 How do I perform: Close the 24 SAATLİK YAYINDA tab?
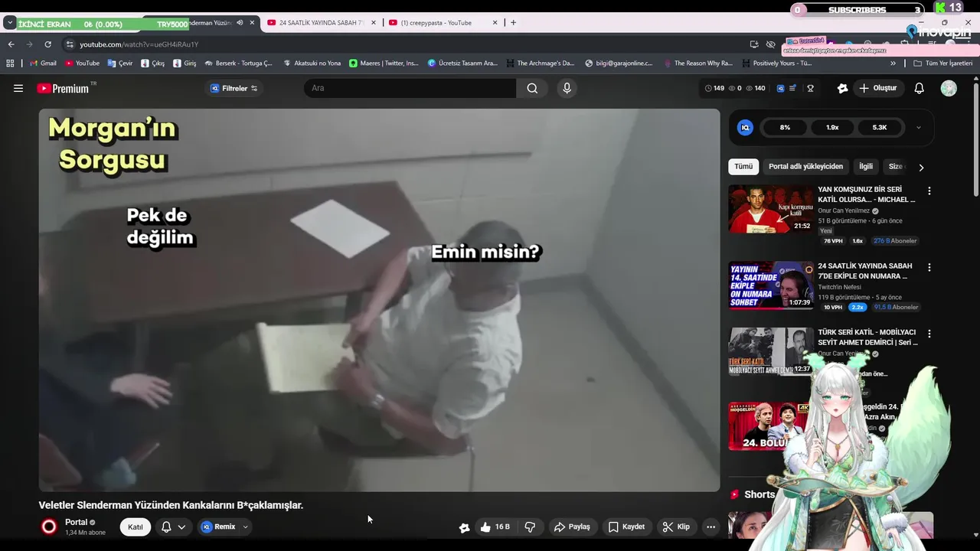click(x=374, y=23)
